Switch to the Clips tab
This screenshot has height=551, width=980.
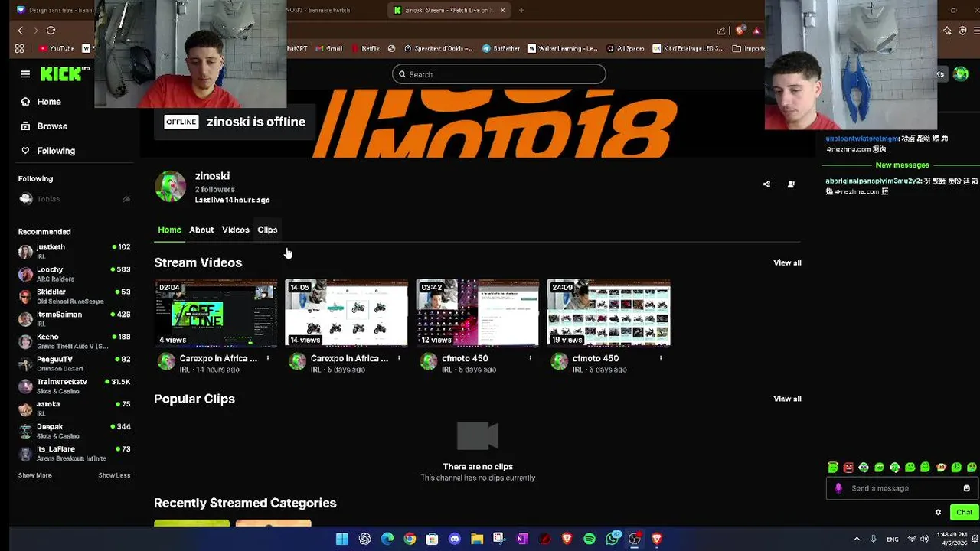pyautogui.click(x=267, y=230)
